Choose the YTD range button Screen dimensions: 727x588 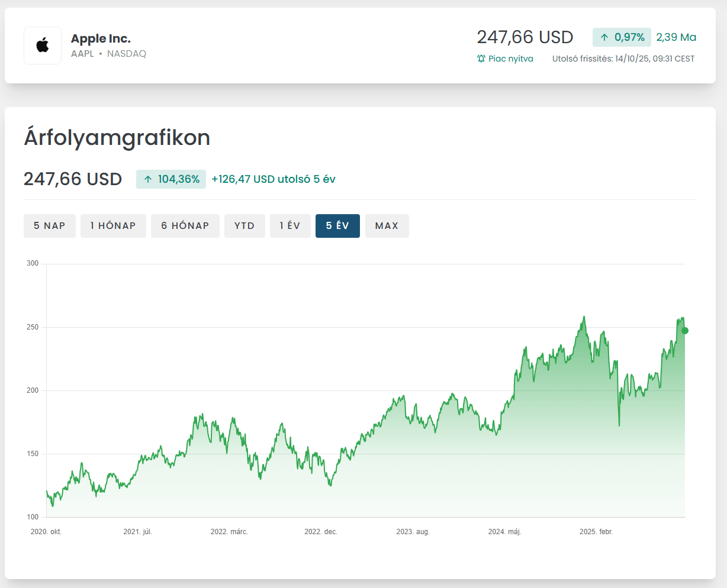point(245,226)
